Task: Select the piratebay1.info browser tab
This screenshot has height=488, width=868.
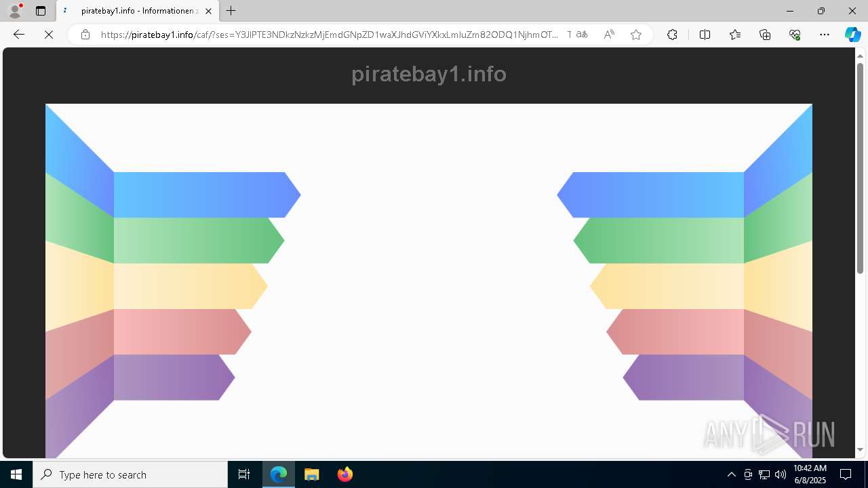Action: click(137, 11)
